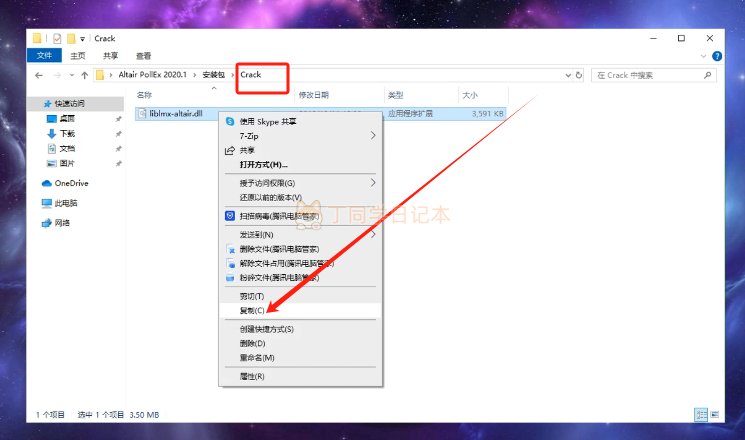Go back with the back arrow
Image resolution: width=745 pixels, height=440 pixels.
[39, 75]
